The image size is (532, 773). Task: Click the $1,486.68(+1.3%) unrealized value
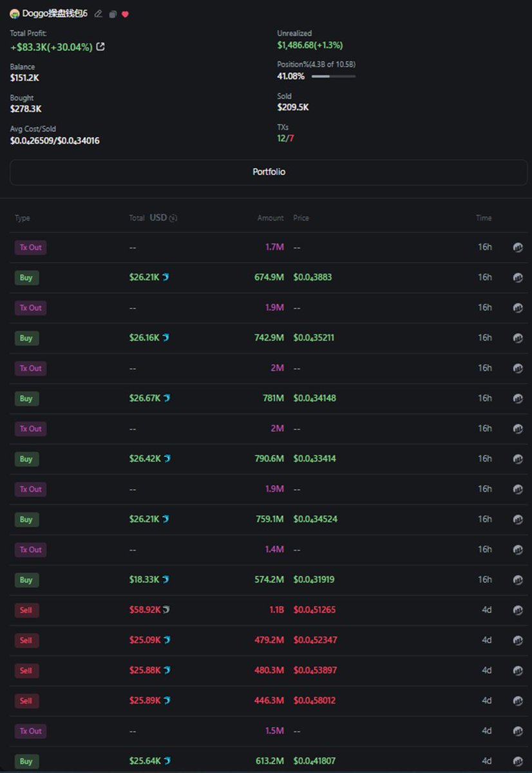(x=310, y=45)
